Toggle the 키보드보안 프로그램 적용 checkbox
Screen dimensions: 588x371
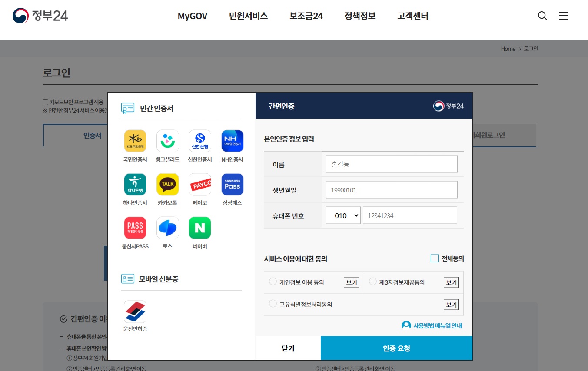click(x=46, y=103)
